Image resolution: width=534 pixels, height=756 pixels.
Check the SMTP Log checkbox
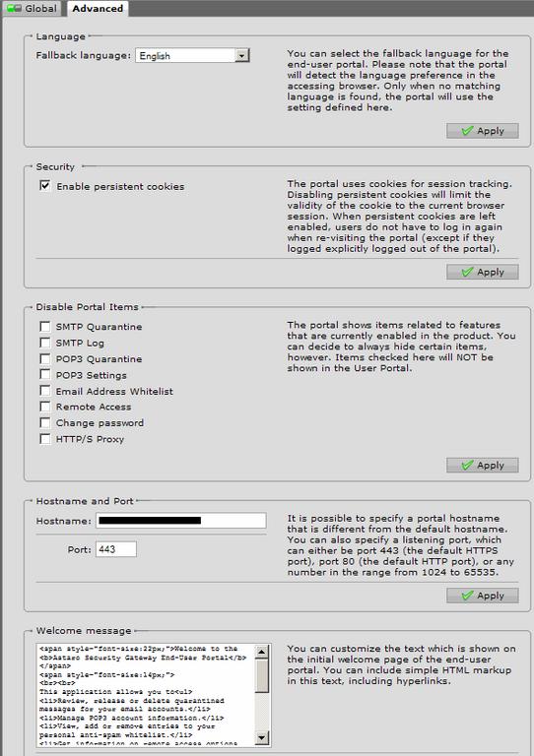click(45, 343)
